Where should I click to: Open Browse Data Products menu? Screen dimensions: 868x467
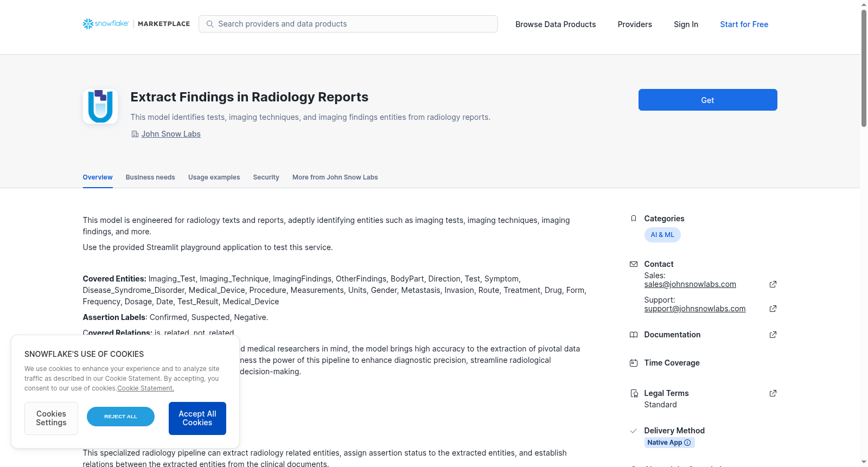pos(556,24)
